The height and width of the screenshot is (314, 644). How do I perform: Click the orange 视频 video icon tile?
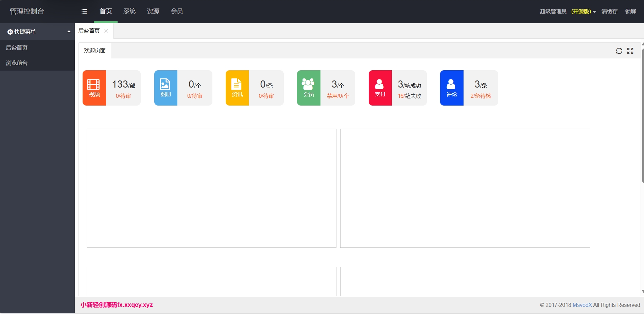tap(94, 88)
